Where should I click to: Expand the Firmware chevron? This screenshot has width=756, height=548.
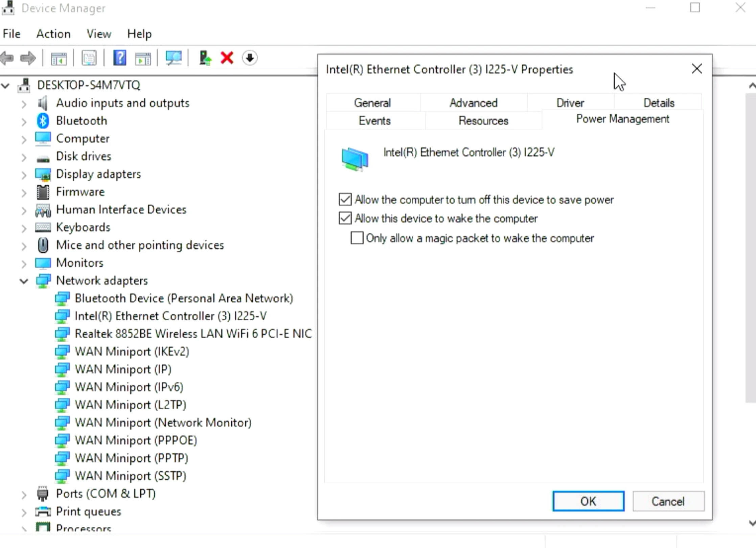click(x=24, y=192)
